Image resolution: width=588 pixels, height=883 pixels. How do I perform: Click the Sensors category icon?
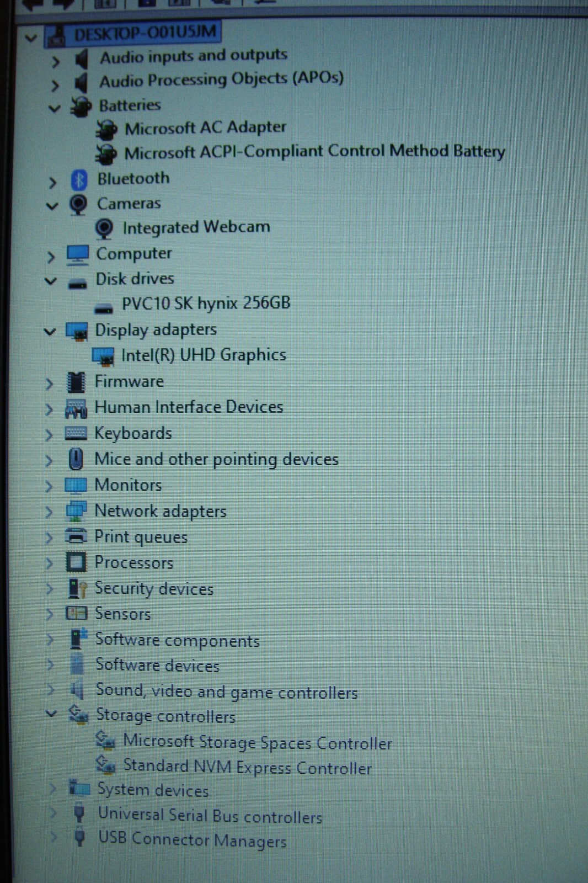[x=76, y=613]
